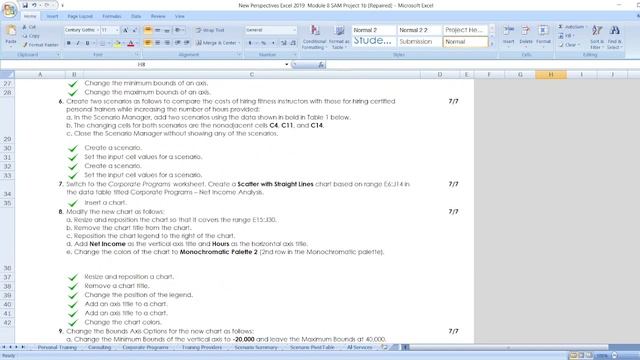Apply the yellow fill color
This screenshot has height=360, width=640.
(117, 43)
